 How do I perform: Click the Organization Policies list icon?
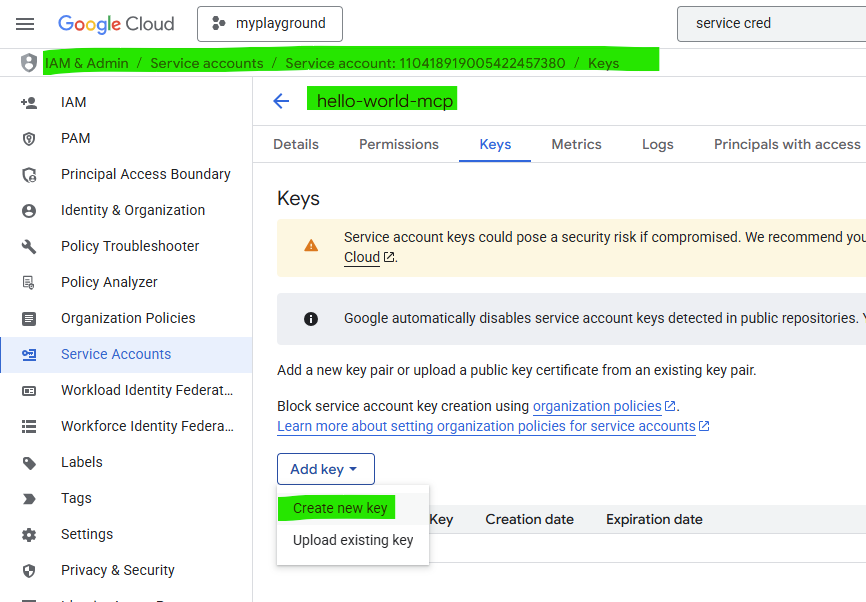pos(29,318)
